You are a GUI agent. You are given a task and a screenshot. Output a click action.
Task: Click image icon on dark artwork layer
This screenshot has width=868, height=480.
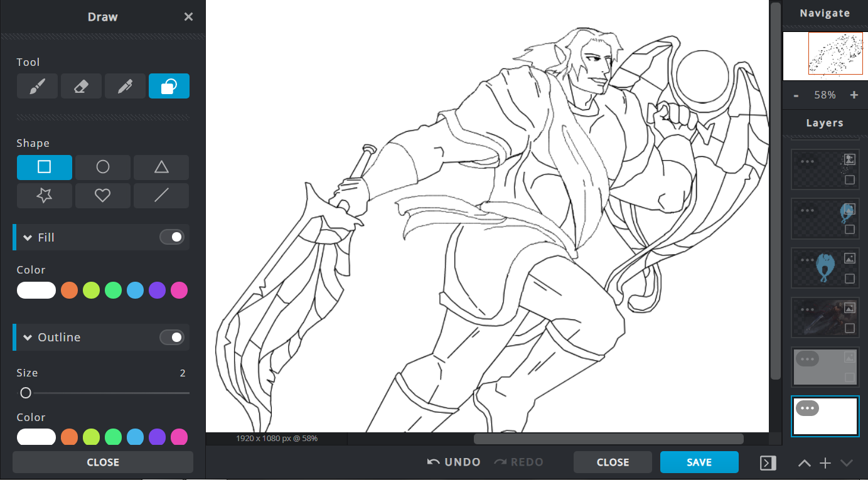(850, 307)
